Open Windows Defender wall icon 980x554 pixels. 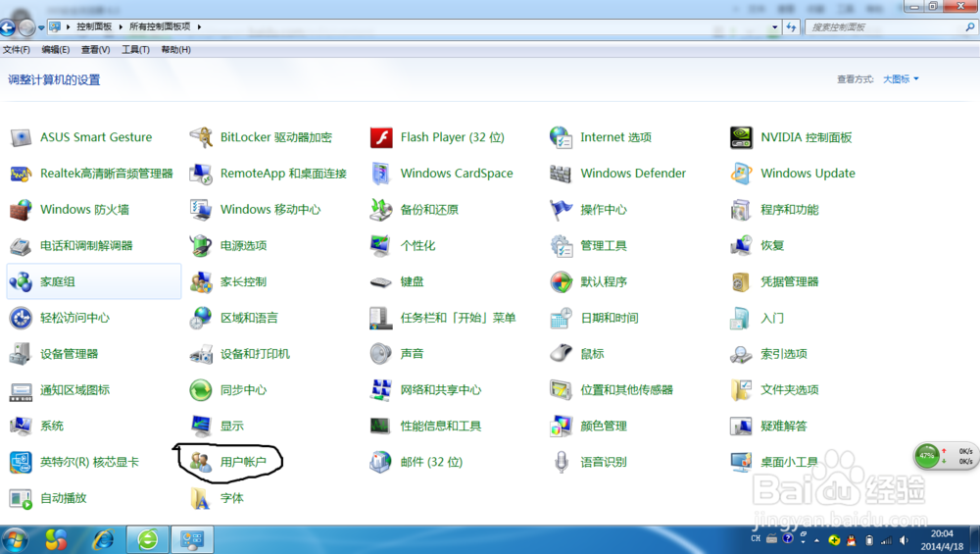pos(561,174)
